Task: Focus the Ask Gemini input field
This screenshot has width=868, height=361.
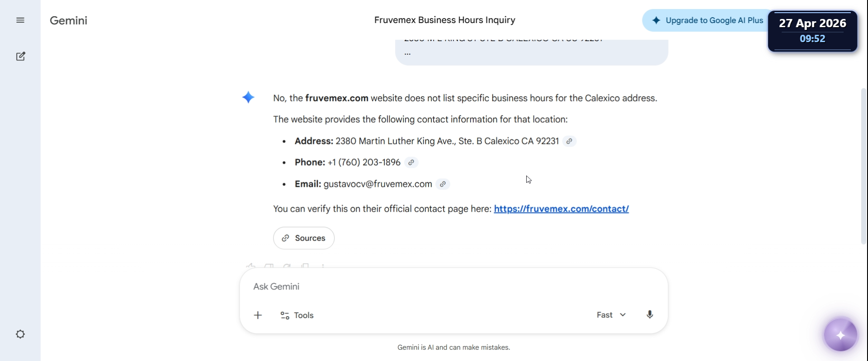Action: pos(453,287)
